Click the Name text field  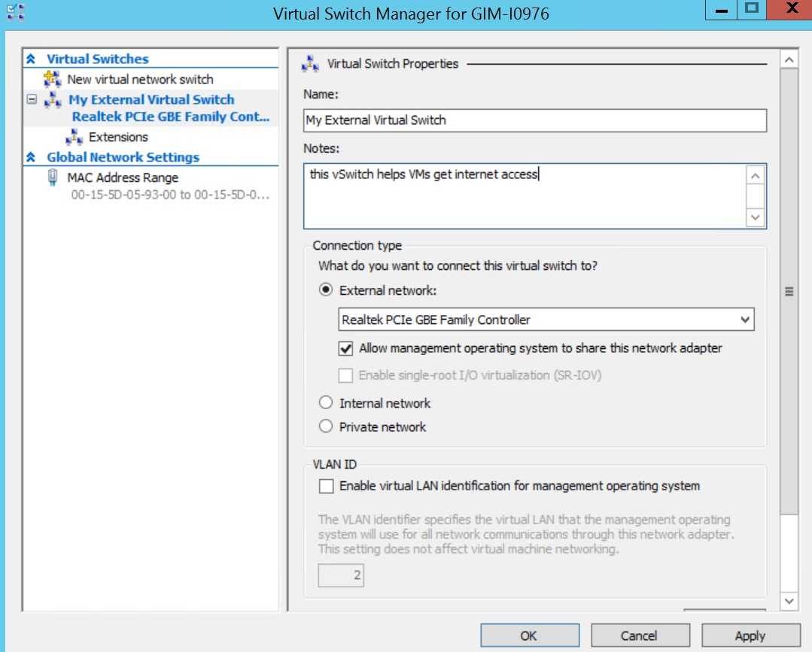(x=534, y=120)
